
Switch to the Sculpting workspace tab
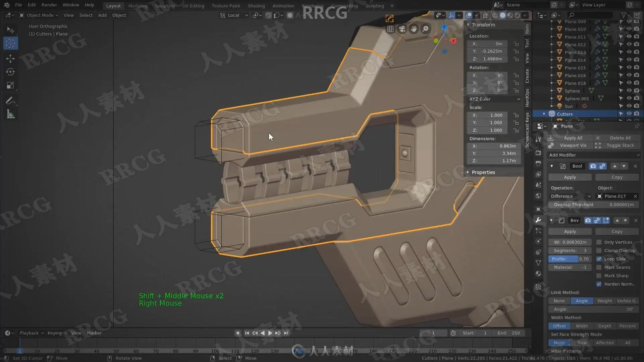pyautogui.click(x=165, y=6)
